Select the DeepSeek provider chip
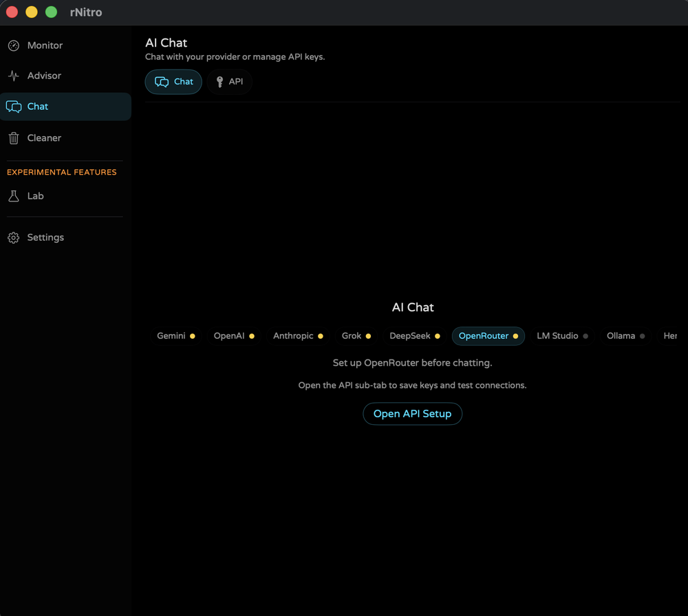Viewport: 688px width, 616px height. (x=415, y=336)
